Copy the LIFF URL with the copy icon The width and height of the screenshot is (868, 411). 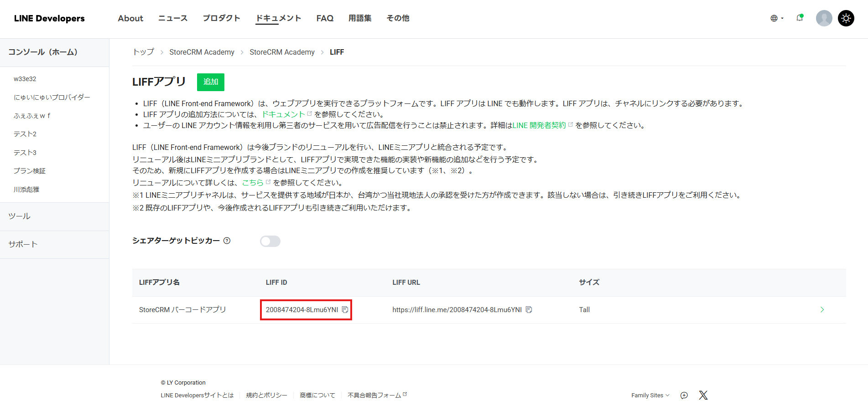coord(529,310)
